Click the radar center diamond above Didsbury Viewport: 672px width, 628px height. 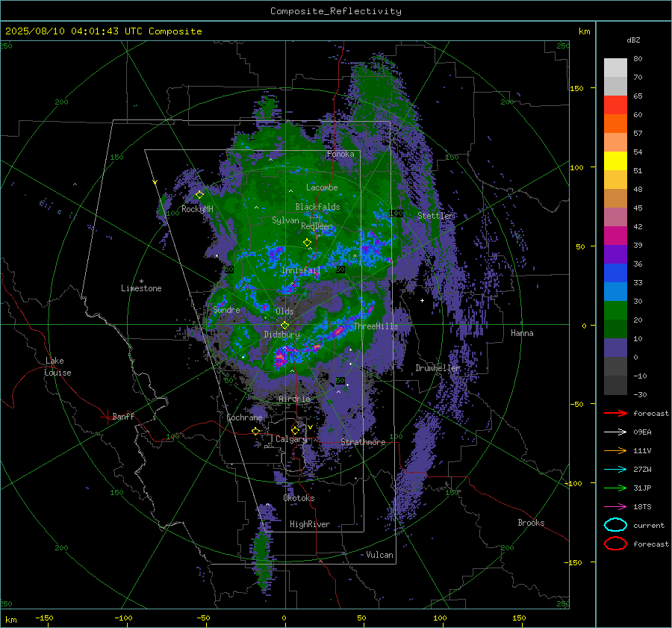(x=284, y=325)
